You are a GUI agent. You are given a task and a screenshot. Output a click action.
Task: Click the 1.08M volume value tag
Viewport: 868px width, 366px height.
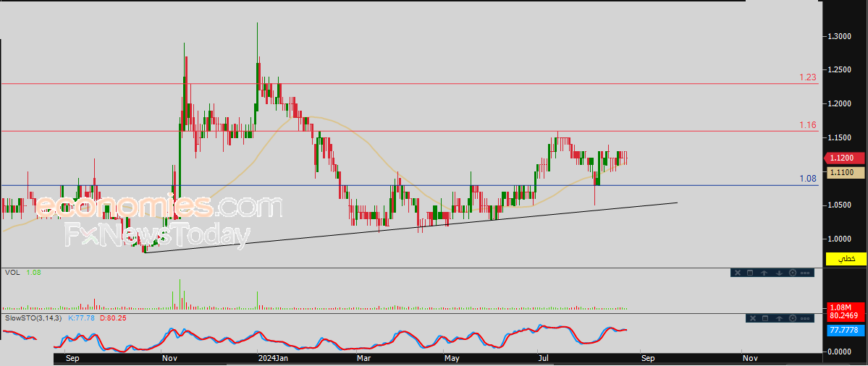click(846, 307)
